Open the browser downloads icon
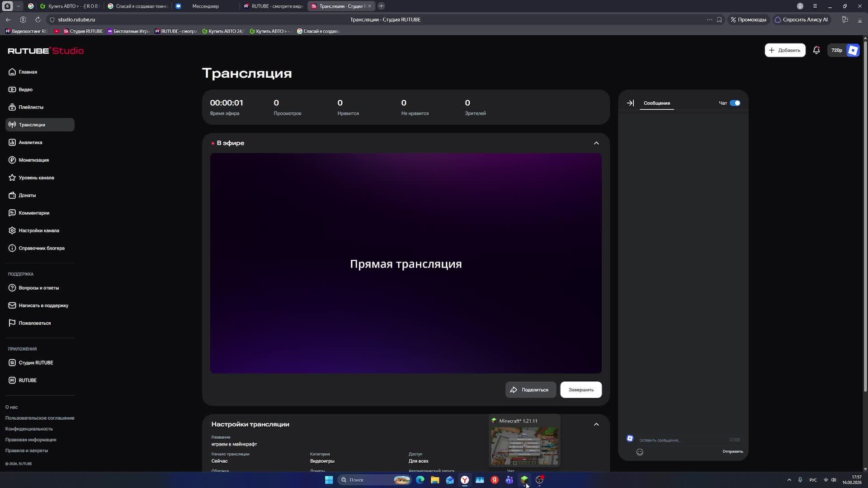868x488 pixels. [860, 19]
